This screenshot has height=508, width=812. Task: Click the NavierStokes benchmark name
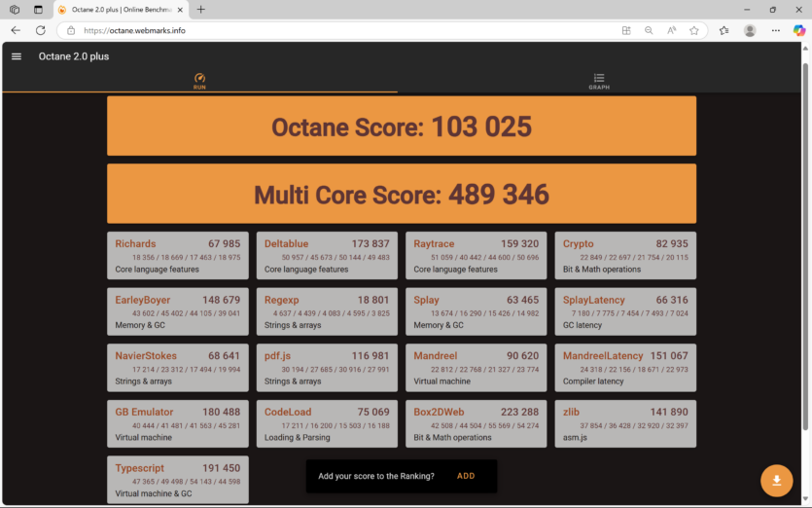[146, 356]
